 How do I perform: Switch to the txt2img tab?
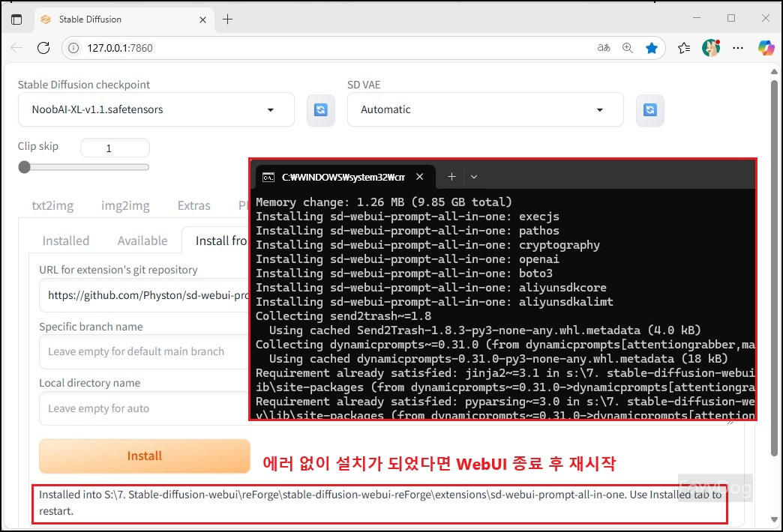53,205
